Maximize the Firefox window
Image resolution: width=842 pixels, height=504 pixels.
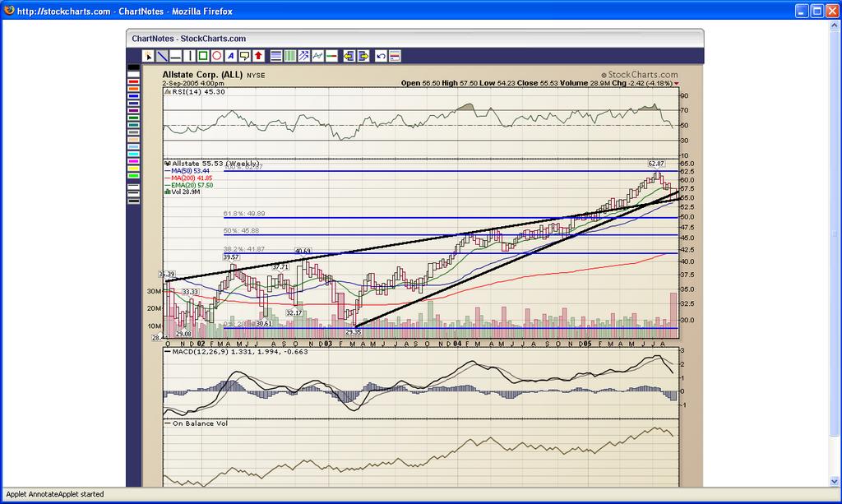817,11
